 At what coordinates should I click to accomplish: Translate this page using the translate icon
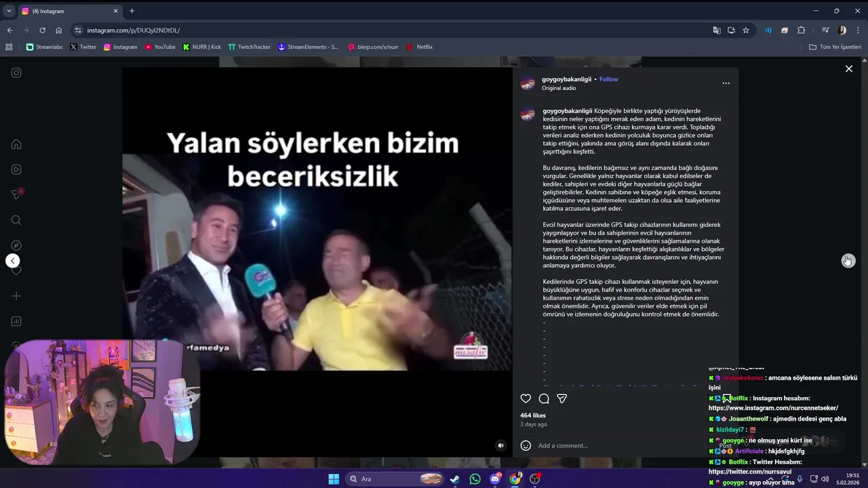(x=717, y=30)
